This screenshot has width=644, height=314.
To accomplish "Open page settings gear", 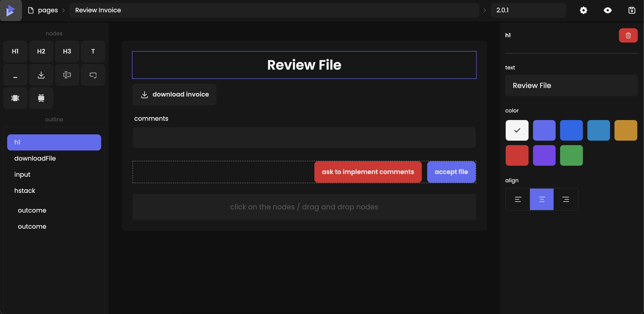I will tap(583, 10).
